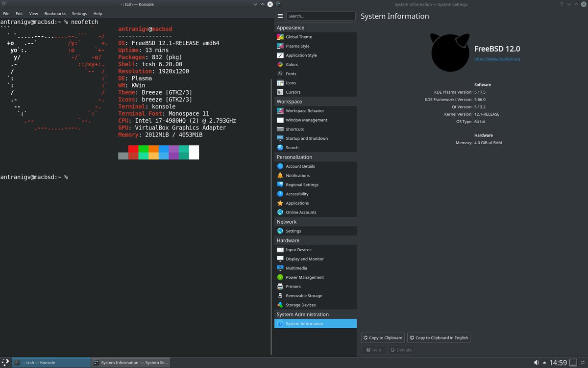This screenshot has width=588, height=368.
Task: Open Plasma Style settings
Action: 316,46
